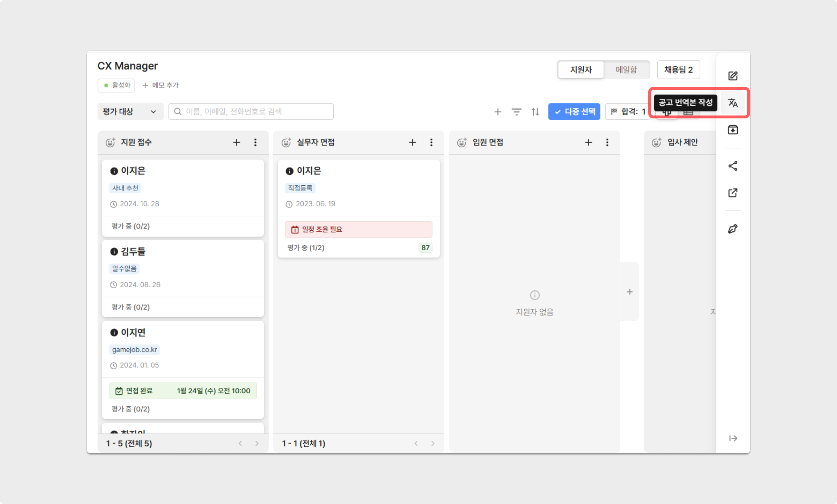This screenshot has height=504, width=837.
Task: Open posting in new window icon
Action: [733, 193]
